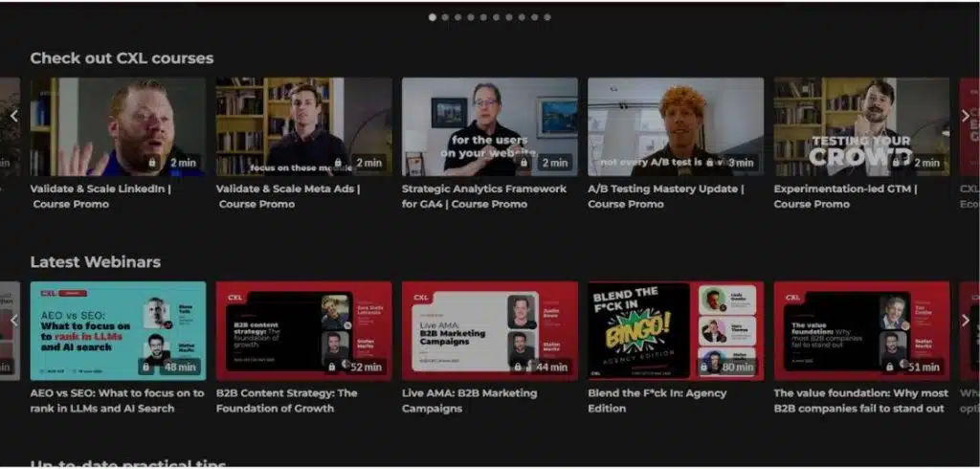The width and height of the screenshot is (980, 469).
Task: Select the second carousel pagination dot
Action: tap(445, 17)
